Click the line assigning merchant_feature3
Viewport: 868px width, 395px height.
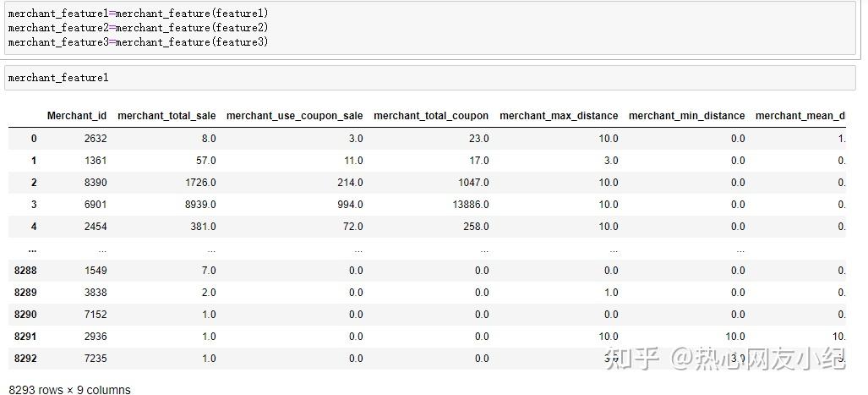coord(139,42)
